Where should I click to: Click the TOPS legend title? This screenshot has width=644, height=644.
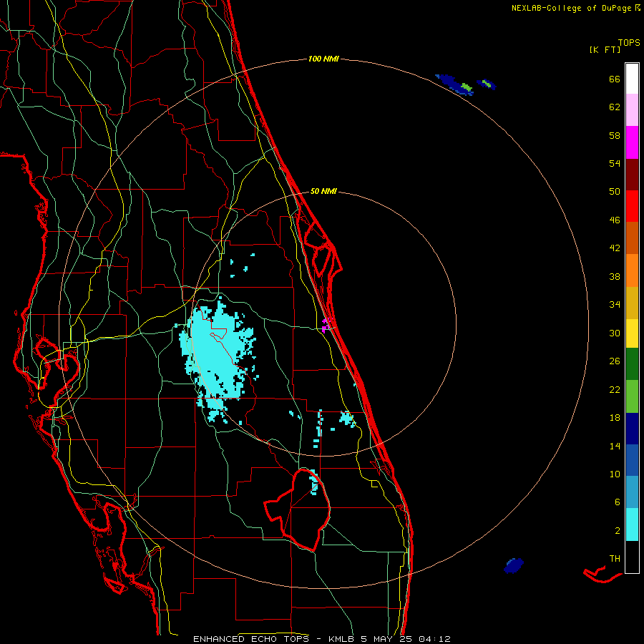tap(629, 43)
